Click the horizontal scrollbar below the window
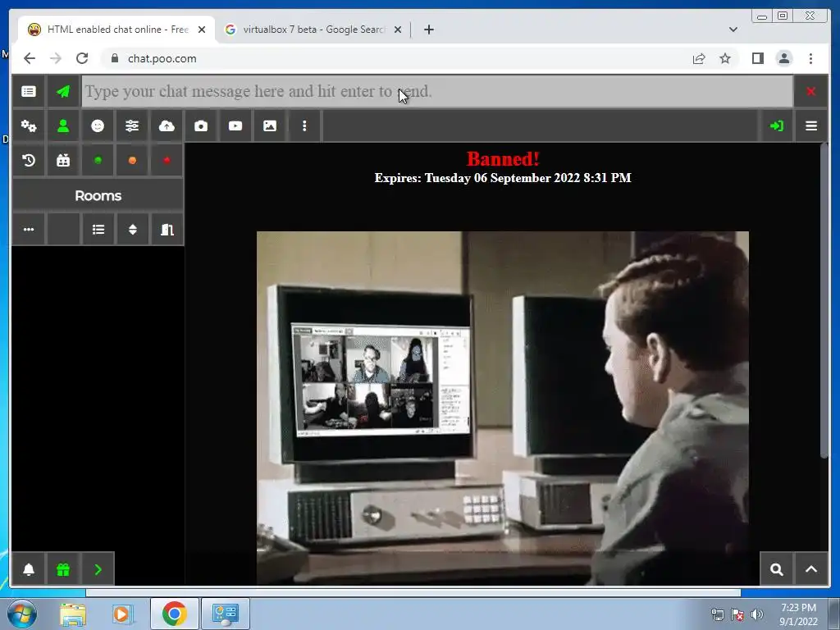Screen dimensions: 840x630 pos(413,592)
